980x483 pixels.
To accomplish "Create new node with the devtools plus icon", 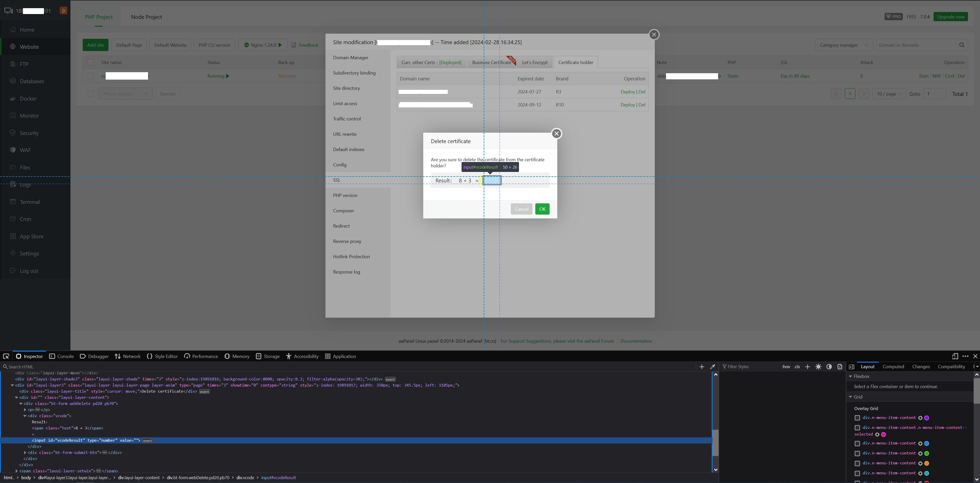I will click(702, 367).
